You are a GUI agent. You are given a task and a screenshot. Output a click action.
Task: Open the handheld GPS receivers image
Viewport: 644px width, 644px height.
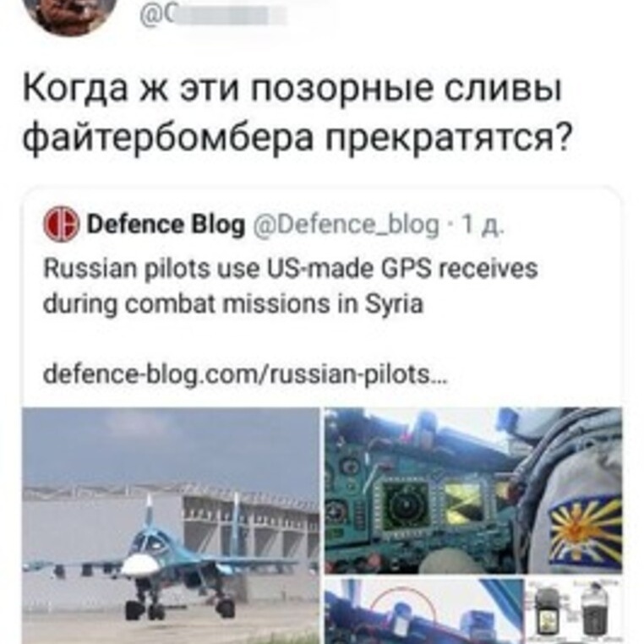point(574,611)
